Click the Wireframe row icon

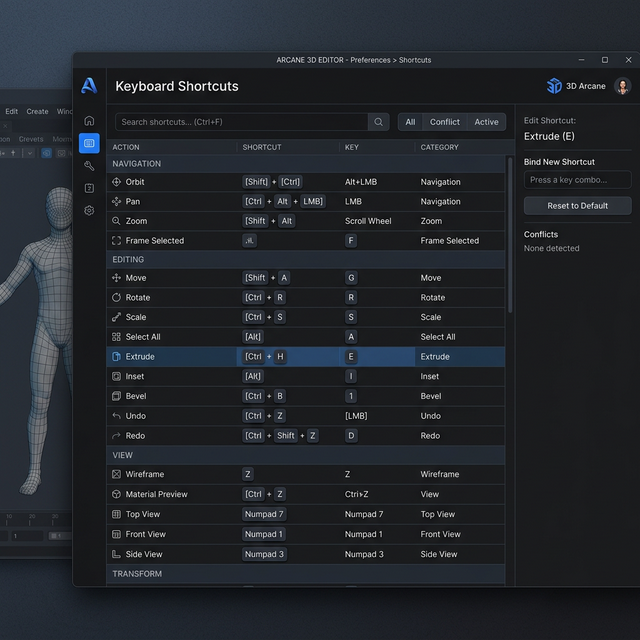pyautogui.click(x=117, y=474)
